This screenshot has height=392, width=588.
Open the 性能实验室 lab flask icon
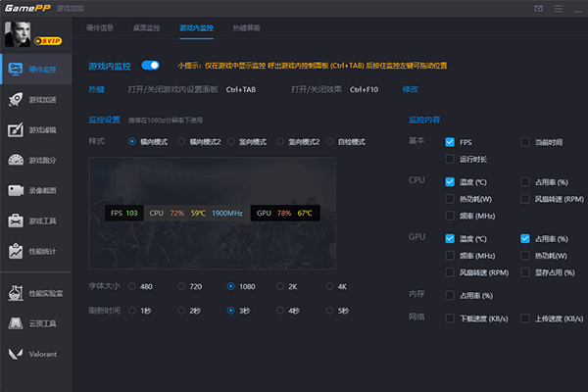(x=16, y=293)
